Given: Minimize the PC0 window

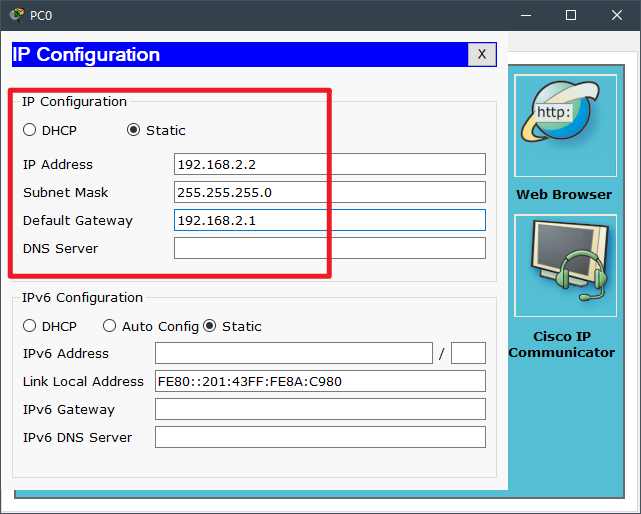Looking at the screenshot, I should tap(525, 15).
